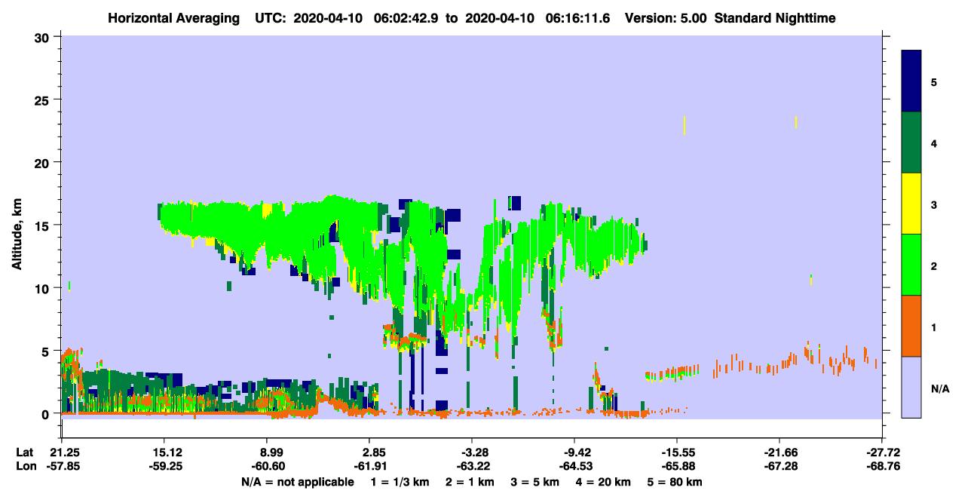Screen dimensions: 980x503
Task: Click the 'Lat' row label
Action: click(24, 452)
